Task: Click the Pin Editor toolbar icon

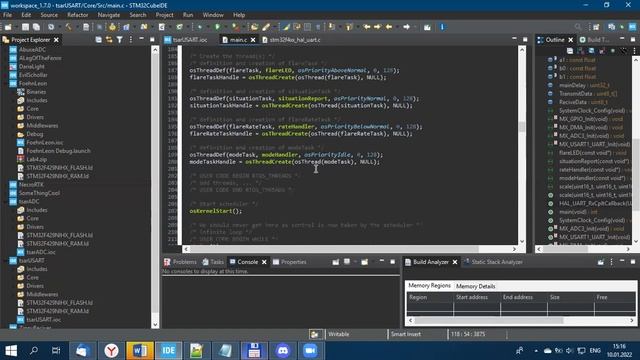Action: pyautogui.click(x=427, y=27)
